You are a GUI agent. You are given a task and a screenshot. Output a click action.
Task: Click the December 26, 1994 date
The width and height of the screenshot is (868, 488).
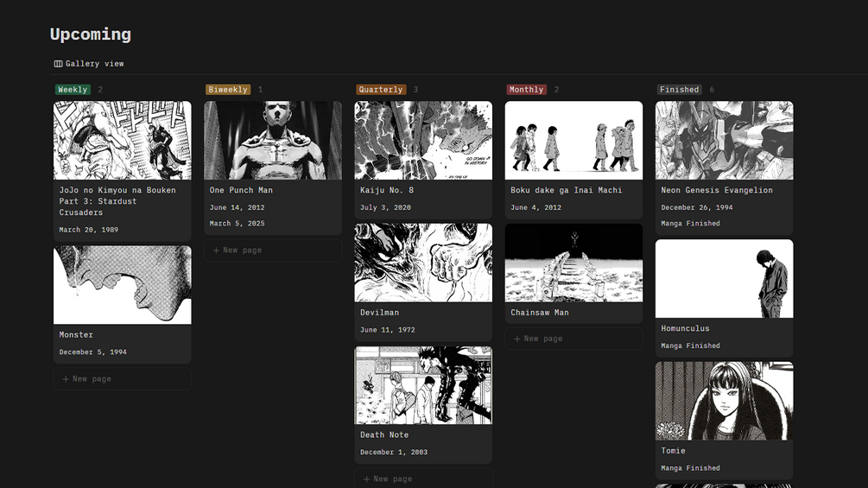[x=697, y=207]
